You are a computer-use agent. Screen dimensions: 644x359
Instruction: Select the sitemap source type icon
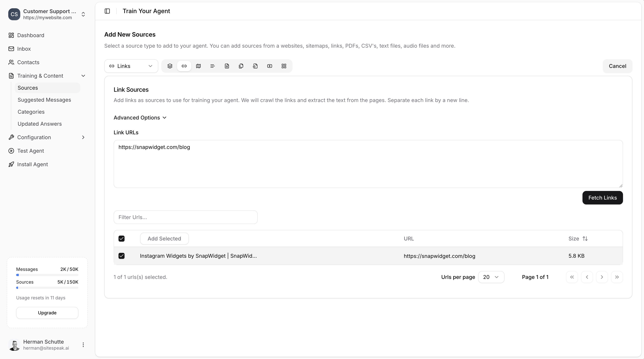[198, 66]
